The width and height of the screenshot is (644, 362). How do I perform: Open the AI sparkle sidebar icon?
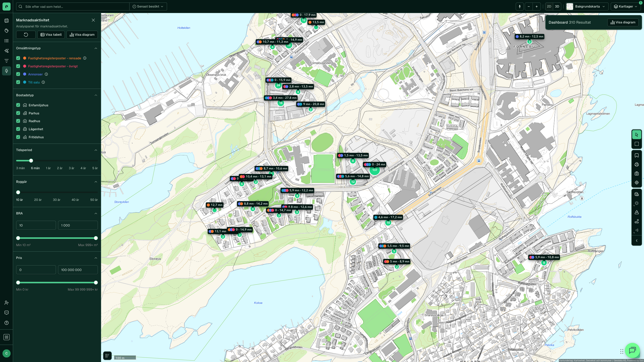coord(7,51)
